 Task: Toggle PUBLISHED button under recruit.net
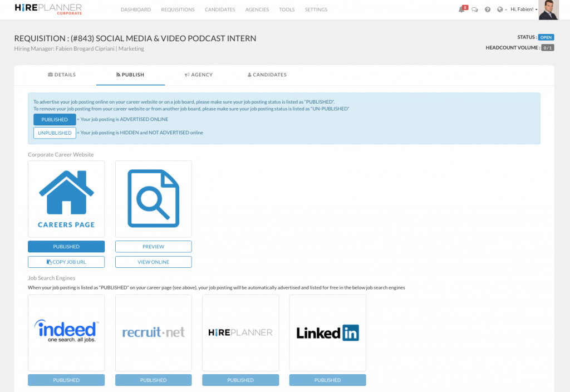tap(154, 380)
